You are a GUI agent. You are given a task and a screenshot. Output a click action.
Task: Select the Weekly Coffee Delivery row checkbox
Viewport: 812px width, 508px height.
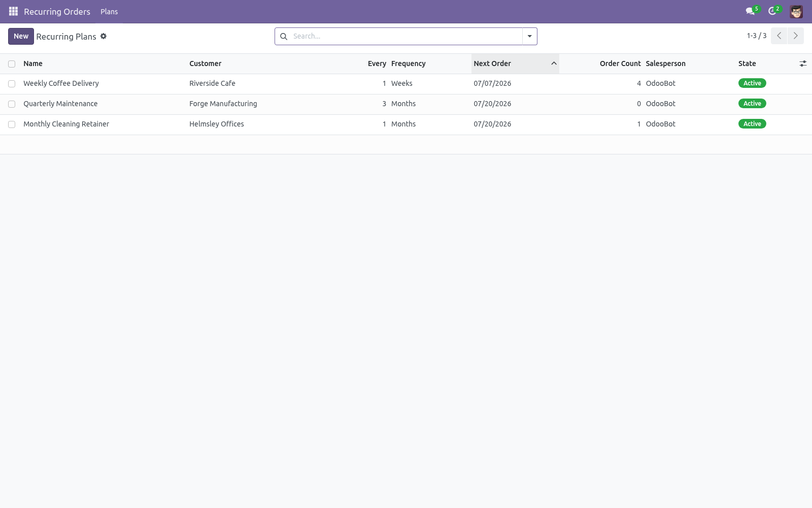12,84
